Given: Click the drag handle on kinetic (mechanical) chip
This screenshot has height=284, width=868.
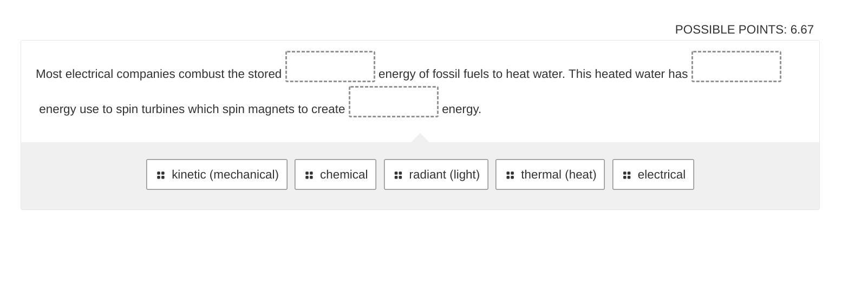Looking at the screenshot, I should click(x=161, y=175).
